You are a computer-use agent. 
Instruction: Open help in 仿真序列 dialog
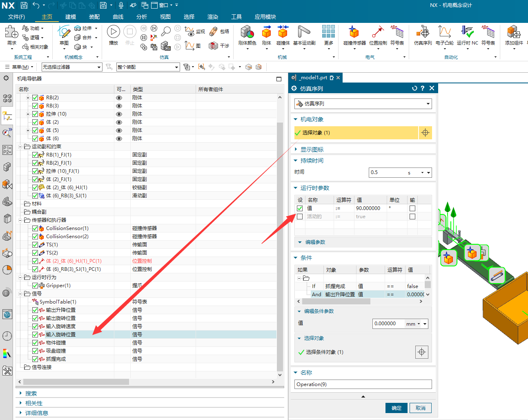coord(423,88)
